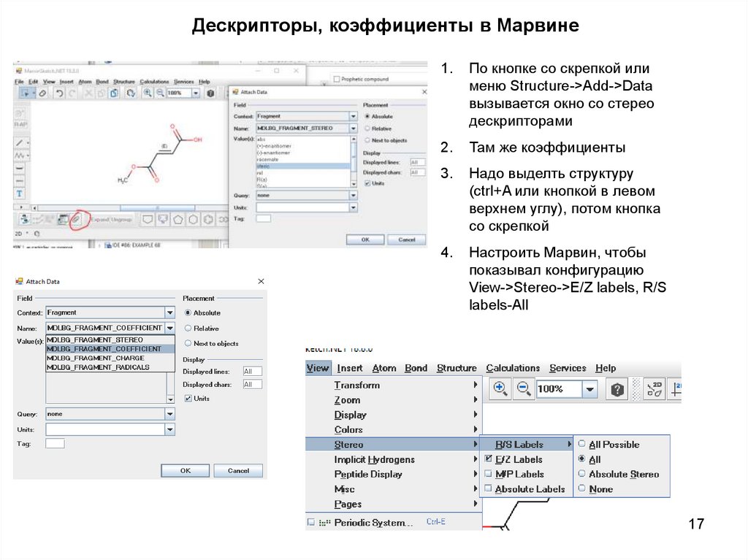
Task: Open the 100% zoom dropdown in View-menu screenshot
Action: 589,389
